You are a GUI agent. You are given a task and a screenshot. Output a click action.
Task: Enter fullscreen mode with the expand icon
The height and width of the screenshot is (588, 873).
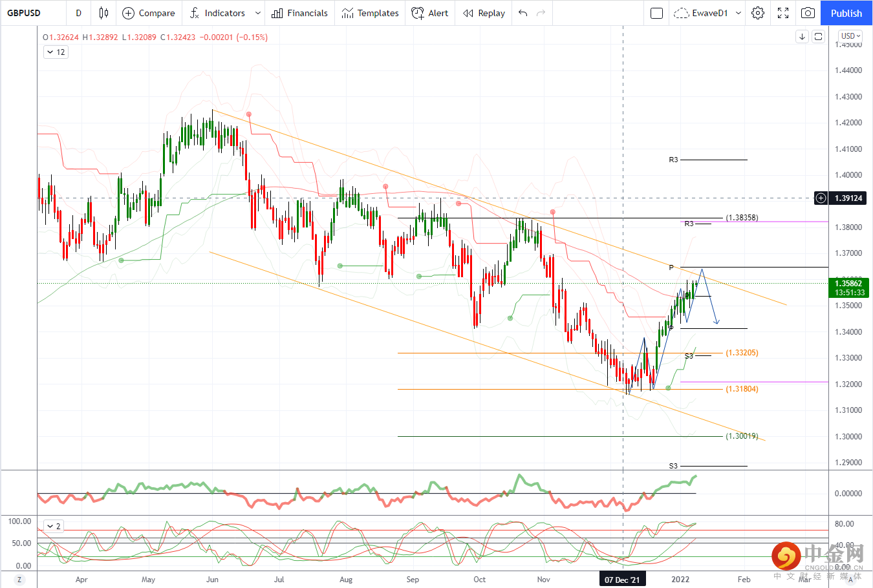point(783,13)
